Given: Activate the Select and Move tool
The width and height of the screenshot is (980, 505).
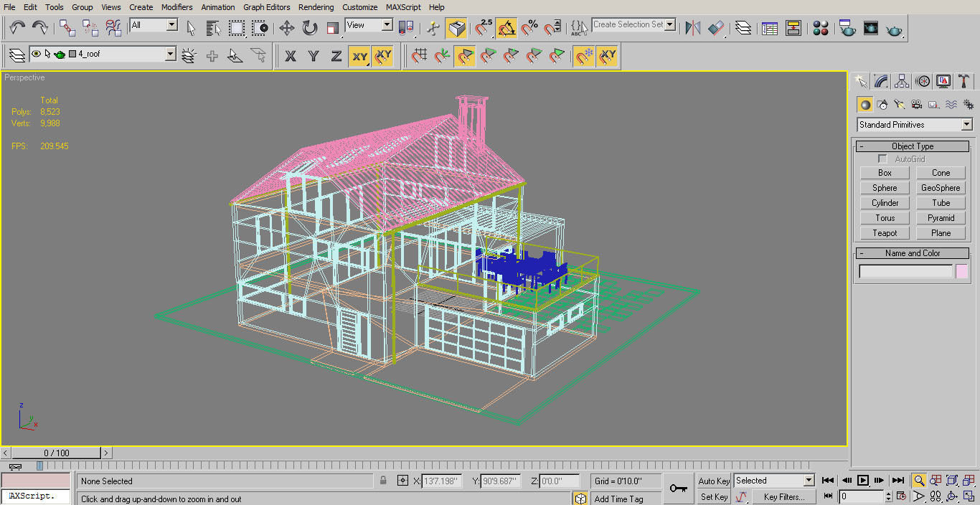Looking at the screenshot, I should (x=287, y=28).
